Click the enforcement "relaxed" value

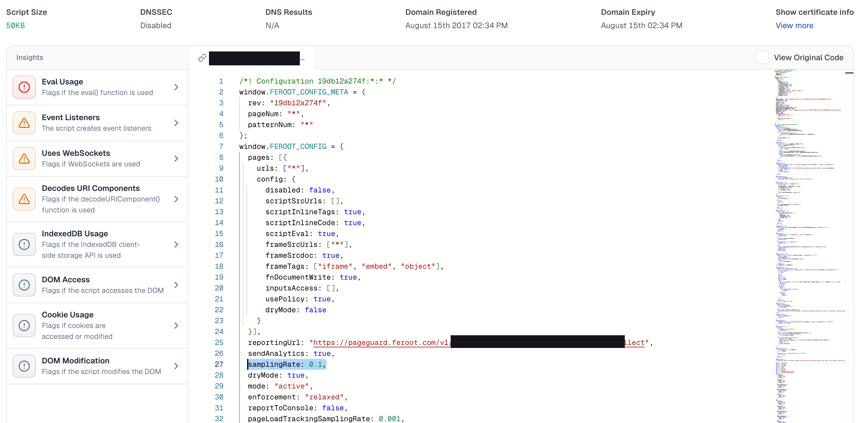(x=324, y=397)
